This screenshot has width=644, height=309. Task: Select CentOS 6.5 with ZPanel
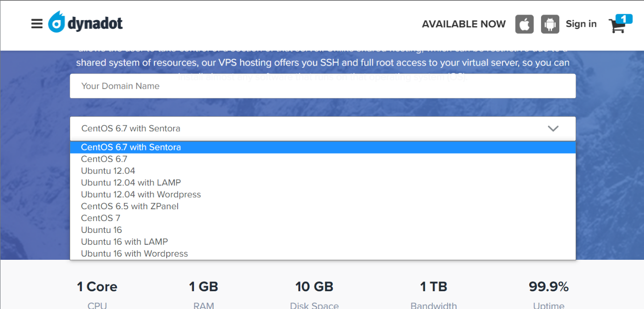pos(129,206)
